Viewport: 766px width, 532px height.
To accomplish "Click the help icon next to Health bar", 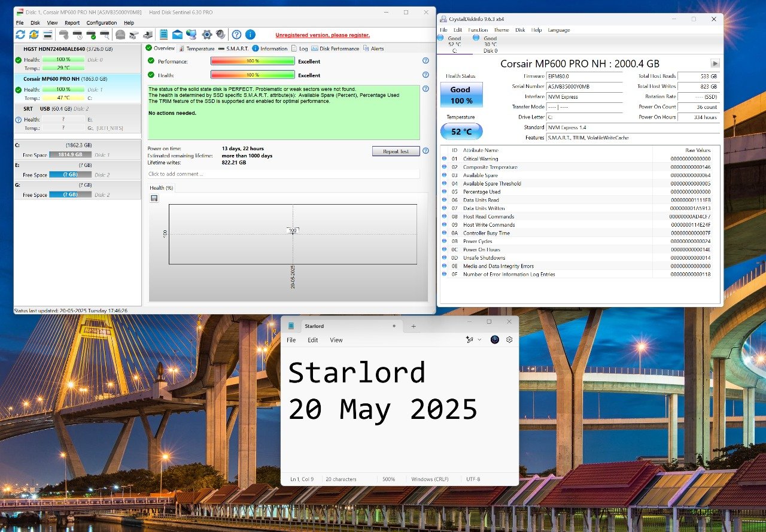I will (x=425, y=75).
